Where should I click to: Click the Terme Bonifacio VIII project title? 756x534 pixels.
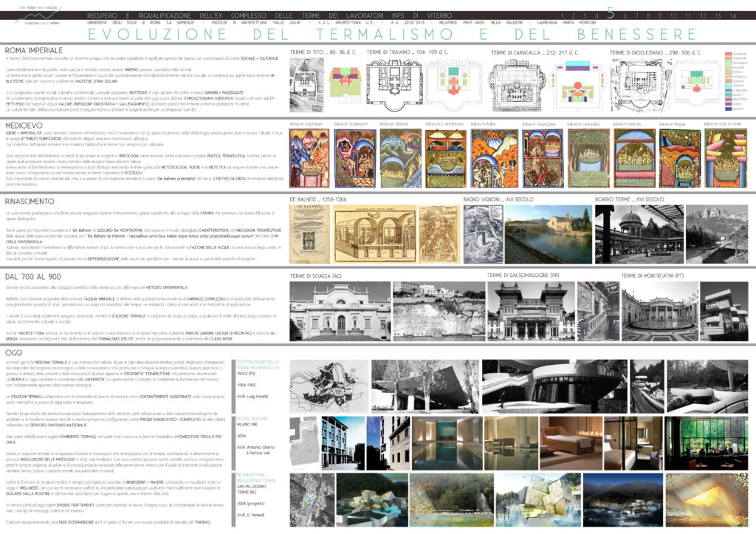pyautogui.click(x=258, y=365)
